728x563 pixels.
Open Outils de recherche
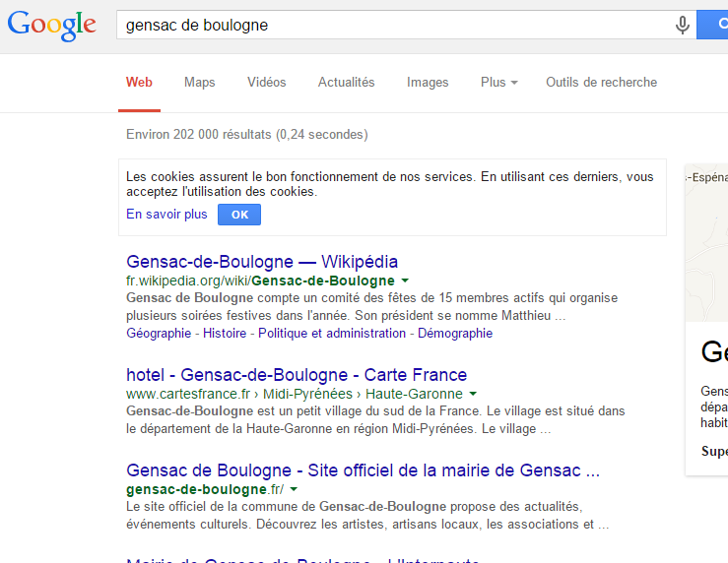pyautogui.click(x=601, y=82)
